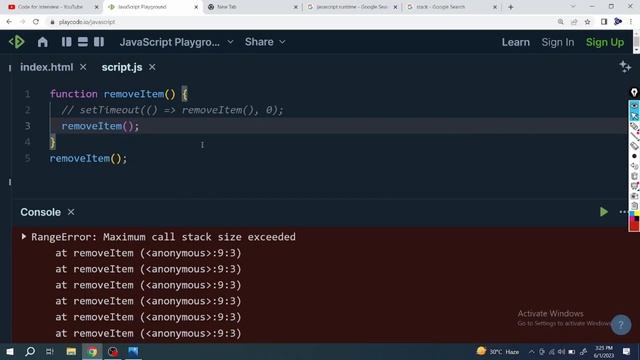Screen dimensions: 640x360
Task: Open the Learn link
Action: pyautogui.click(x=516, y=42)
